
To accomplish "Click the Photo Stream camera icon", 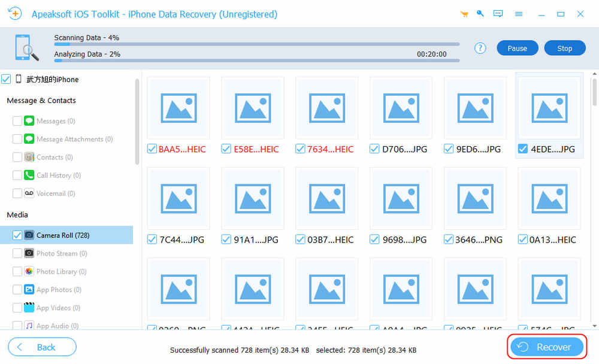I will tap(29, 253).
